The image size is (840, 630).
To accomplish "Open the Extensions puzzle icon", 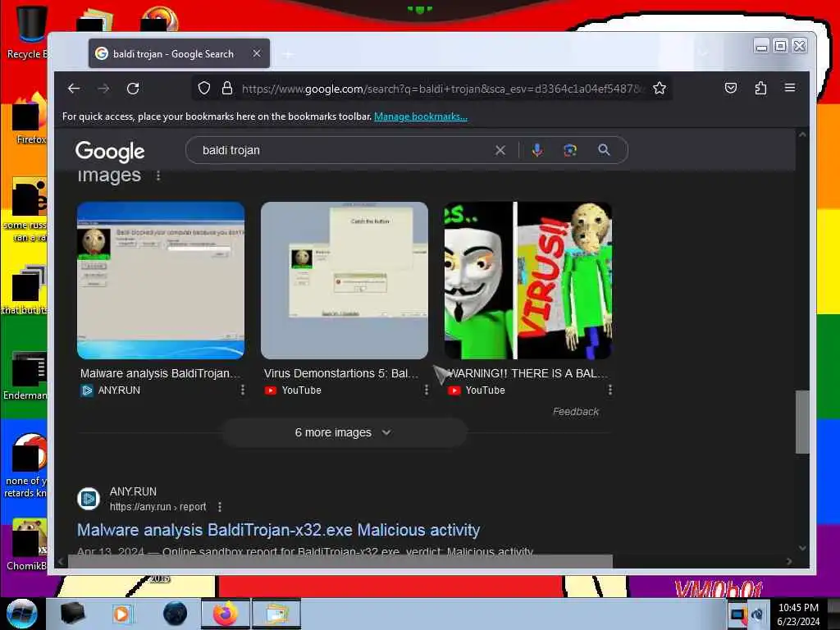I will (x=760, y=88).
